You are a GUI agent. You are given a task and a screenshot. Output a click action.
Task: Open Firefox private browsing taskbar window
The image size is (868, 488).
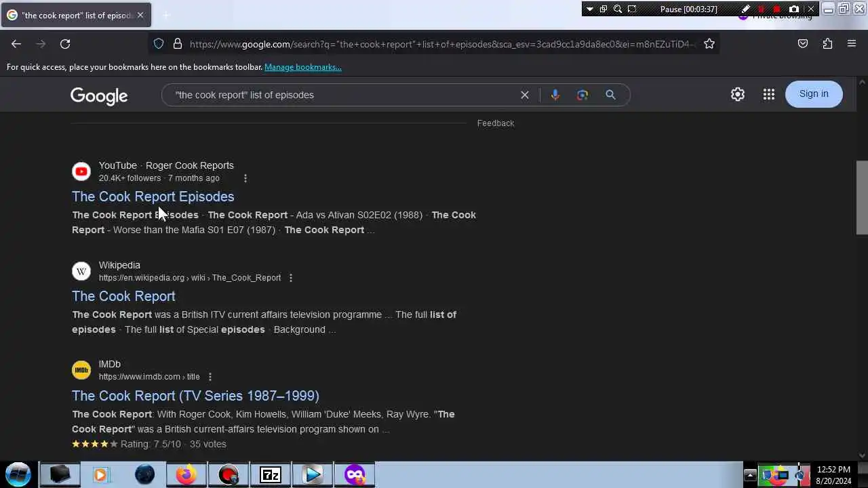click(355, 474)
